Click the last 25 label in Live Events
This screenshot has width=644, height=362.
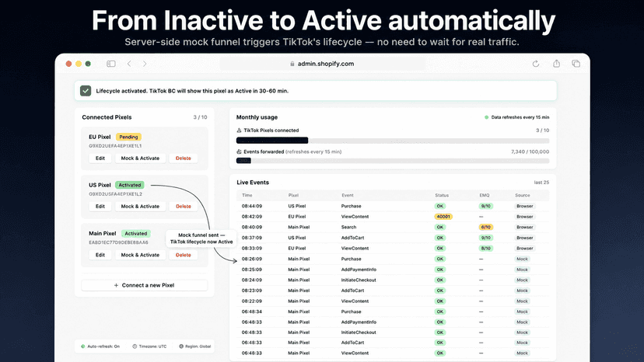pyautogui.click(x=541, y=183)
